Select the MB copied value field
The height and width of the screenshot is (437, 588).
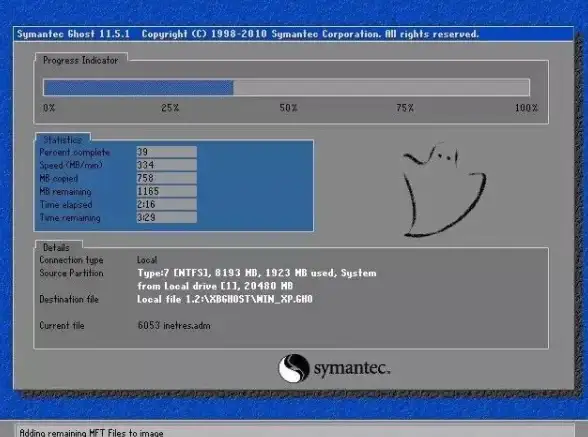(166, 178)
